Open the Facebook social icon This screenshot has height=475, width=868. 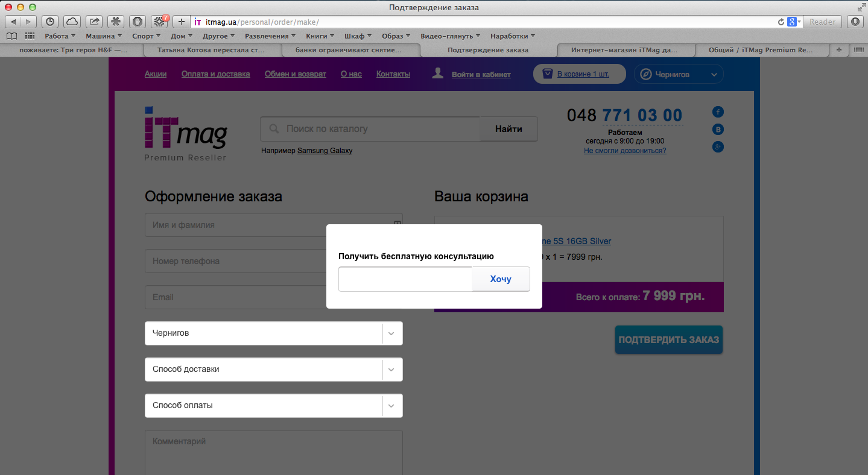pyautogui.click(x=718, y=112)
